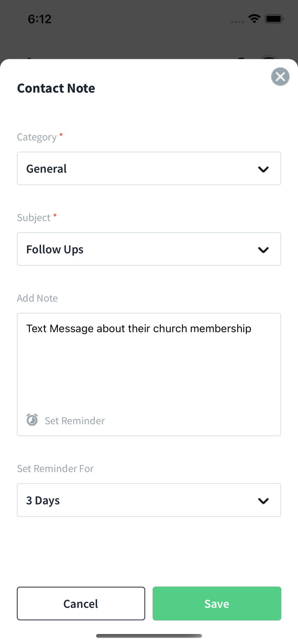The width and height of the screenshot is (298, 644).
Task: Click the Contact Note heading
Action: pos(56,88)
